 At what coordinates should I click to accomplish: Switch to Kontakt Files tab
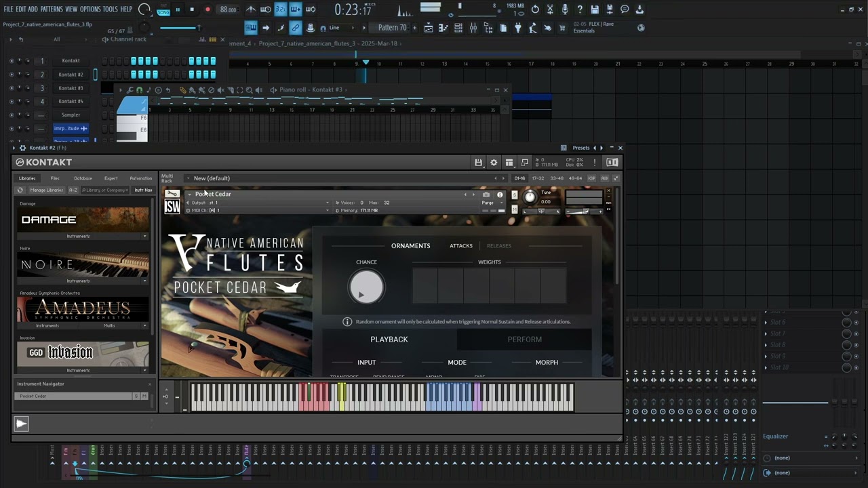(55, 178)
